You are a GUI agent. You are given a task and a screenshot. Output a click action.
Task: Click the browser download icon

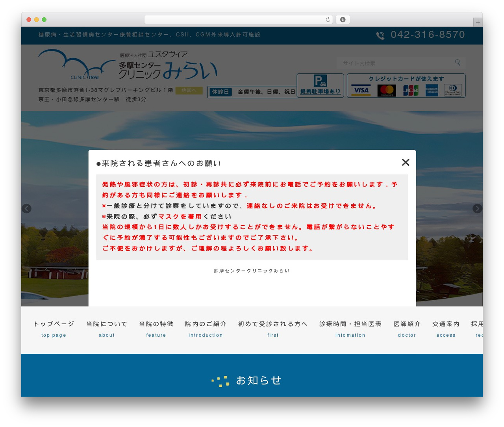tap(343, 20)
